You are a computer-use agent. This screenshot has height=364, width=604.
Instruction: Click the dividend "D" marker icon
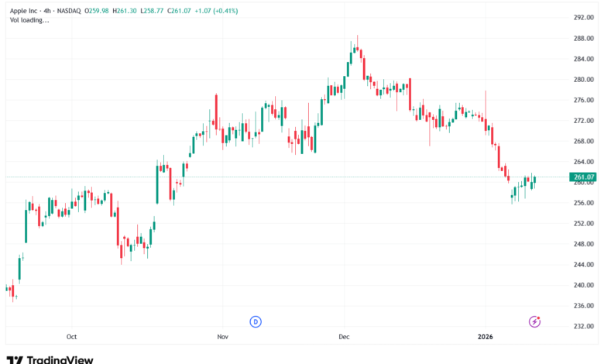255,321
